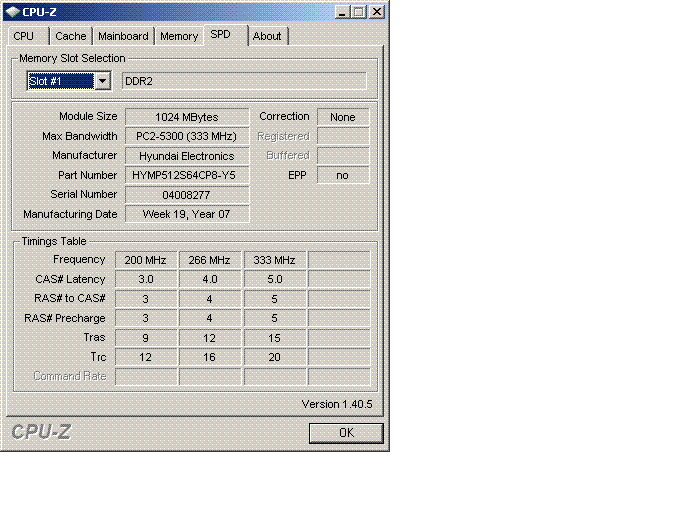Viewport: 700px width, 525px height.
Task: Click the CAS# Latency 5.0 cell
Action: click(x=275, y=279)
